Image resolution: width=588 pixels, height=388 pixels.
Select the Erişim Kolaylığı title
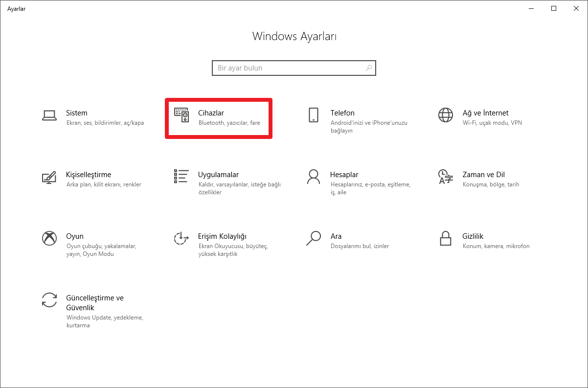(x=222, y=236)
